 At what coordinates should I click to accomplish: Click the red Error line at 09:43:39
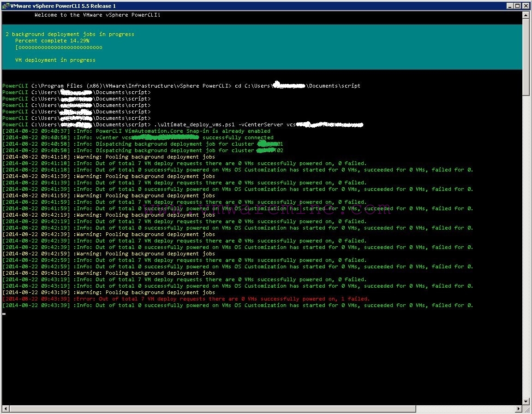tap(186, 299)
